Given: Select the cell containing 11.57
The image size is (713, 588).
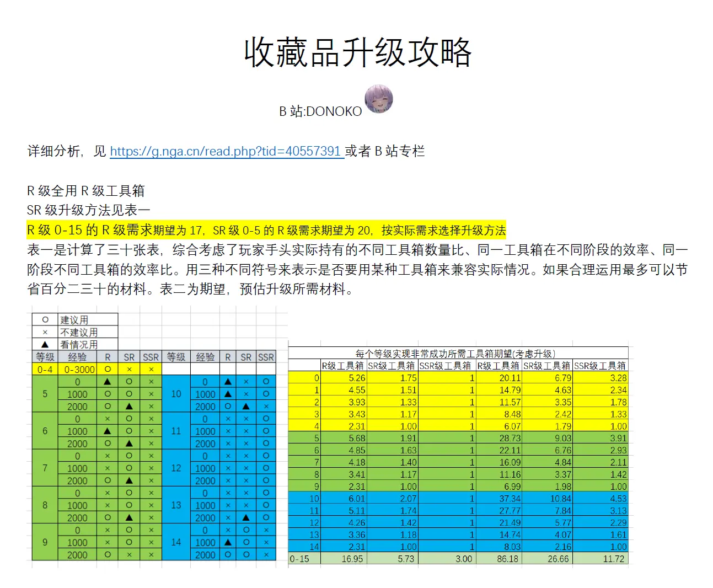Looking at the screenshot, I should pos(498,402).
